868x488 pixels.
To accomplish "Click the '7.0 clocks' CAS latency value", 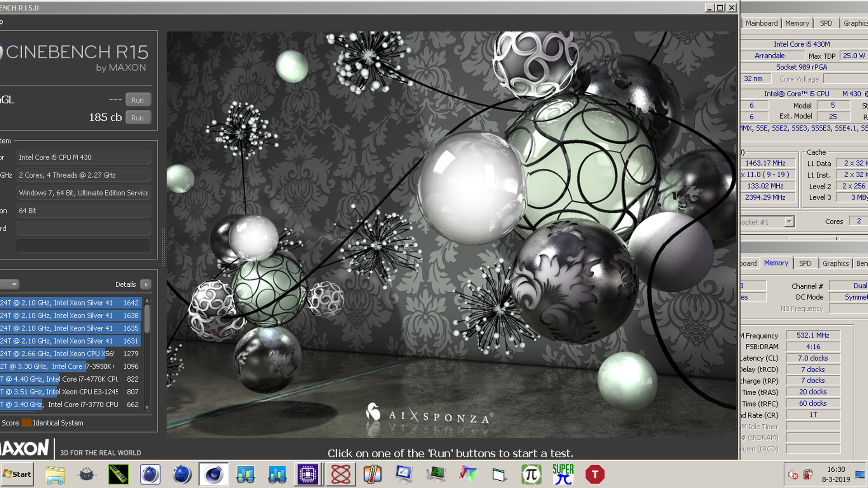I will tap(813, 358).
